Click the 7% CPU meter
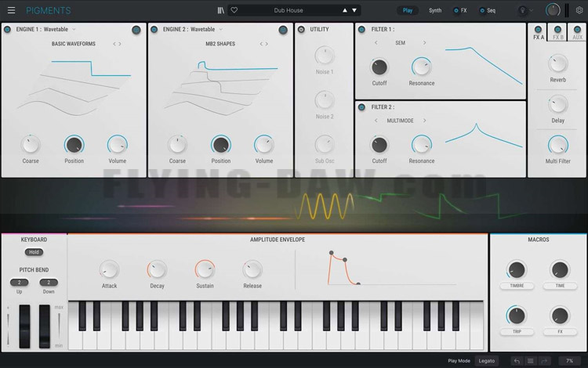588x368 pixels. [x=569, y=361]
